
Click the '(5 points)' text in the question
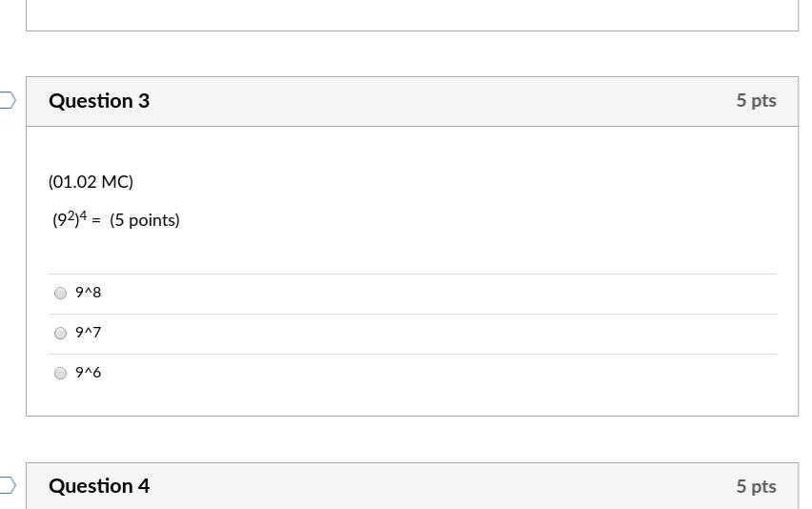(x=145, y=220)
